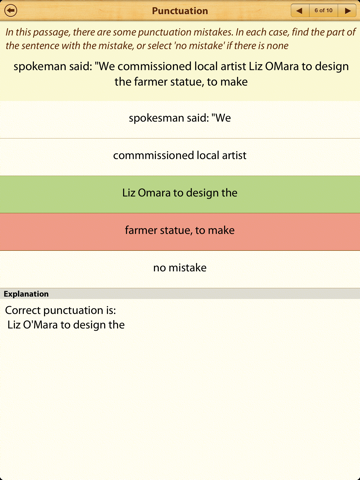This screenshot has width=360, height=480.
Task: Tap the '6 of 10' progress indicator
Action: [x=323, y=11]
